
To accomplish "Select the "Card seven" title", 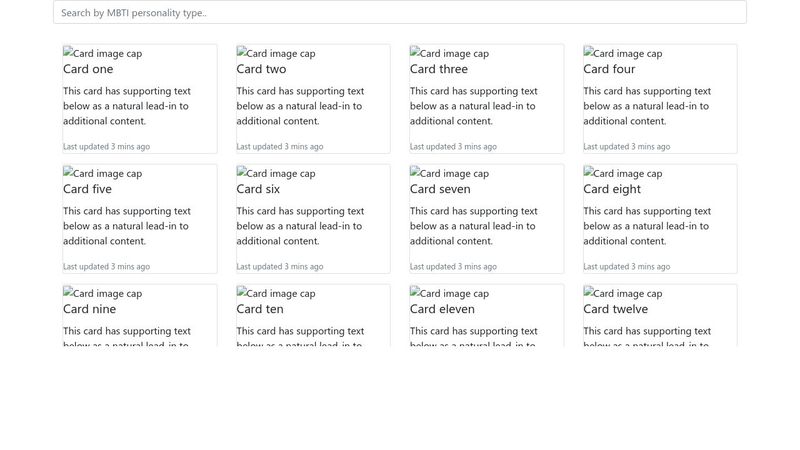I will click(440, 190).
